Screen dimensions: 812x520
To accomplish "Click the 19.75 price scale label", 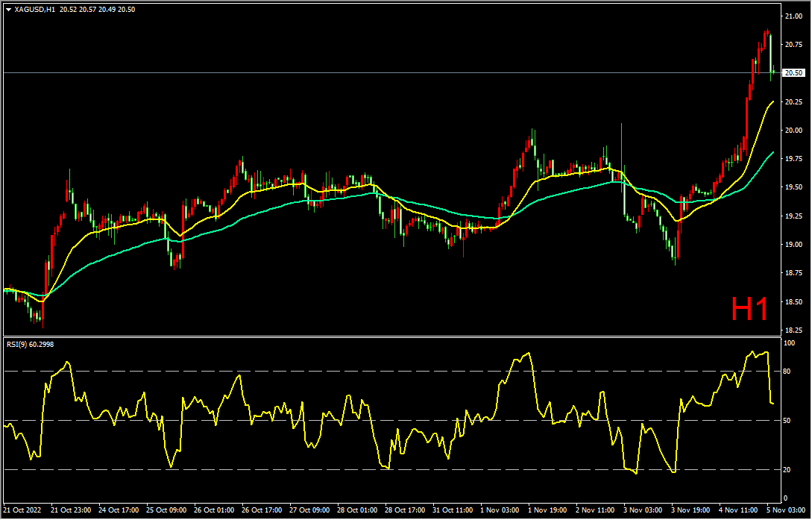I will (794, 158).
